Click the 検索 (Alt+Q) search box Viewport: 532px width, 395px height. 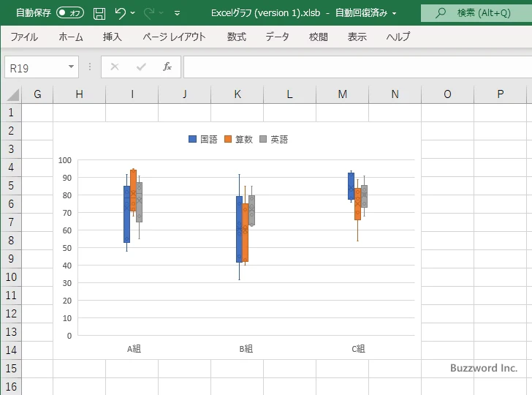pyautogui.click(x=476, y=13)
